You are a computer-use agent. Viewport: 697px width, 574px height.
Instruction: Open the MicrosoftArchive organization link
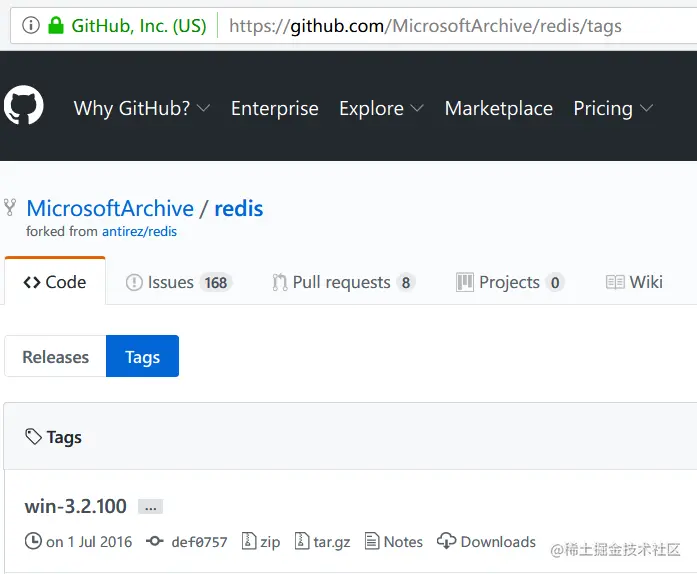pyautogui.click(x=110, y=208)
